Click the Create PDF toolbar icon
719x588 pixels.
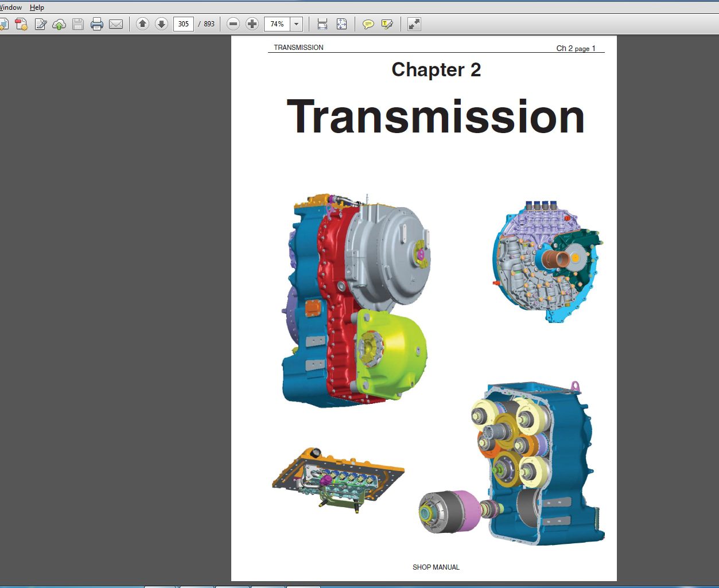pos(21,24)
